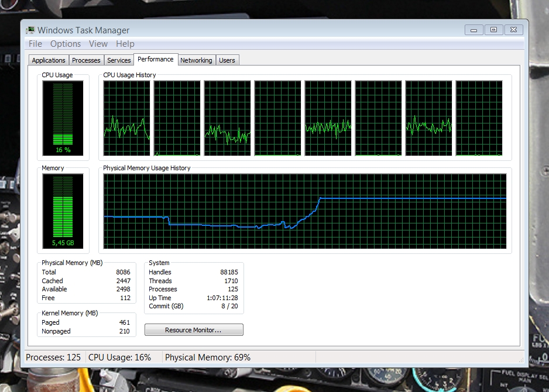Screen dimensions: 549x392
Task: Click the Physical Memory Usage History graph
Action: [x=305, y=211]
